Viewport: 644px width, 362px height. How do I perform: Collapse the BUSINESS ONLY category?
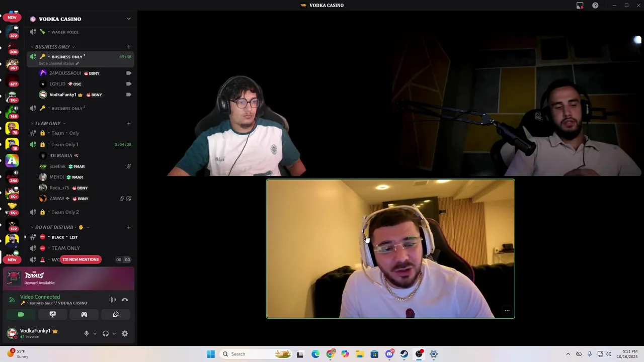[x=53, y=47]
